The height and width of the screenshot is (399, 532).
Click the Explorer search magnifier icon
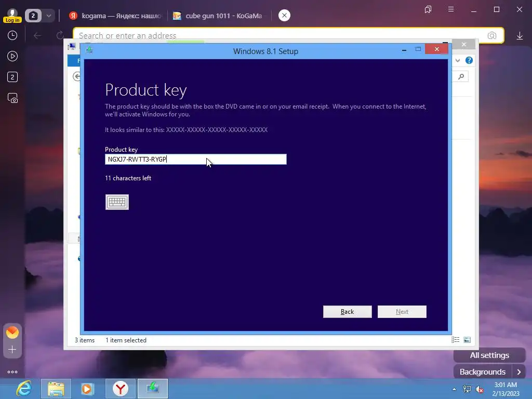point(461,77)
